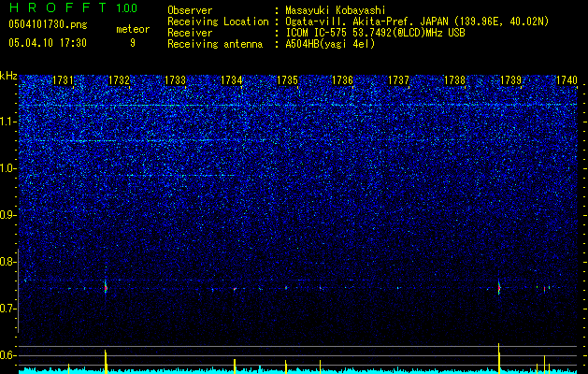Select observer name Masayuki Kobayashi
This screenshot has width=588, height=374.
click(336, 10)
